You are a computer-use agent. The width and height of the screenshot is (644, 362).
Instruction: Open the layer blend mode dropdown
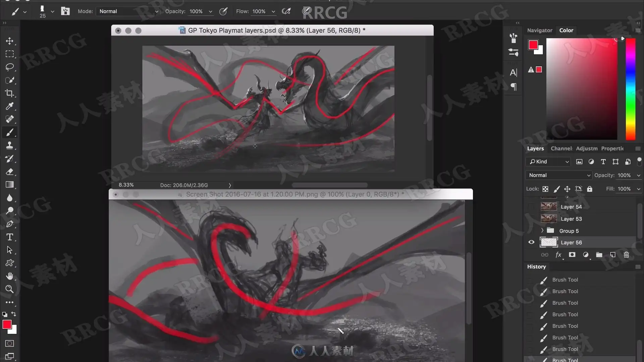click(x=559, y=175)
